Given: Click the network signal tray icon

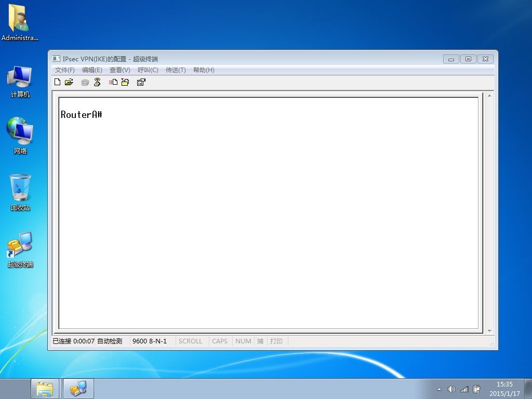Looking at the screenshot, I should (x=464, y=389).
